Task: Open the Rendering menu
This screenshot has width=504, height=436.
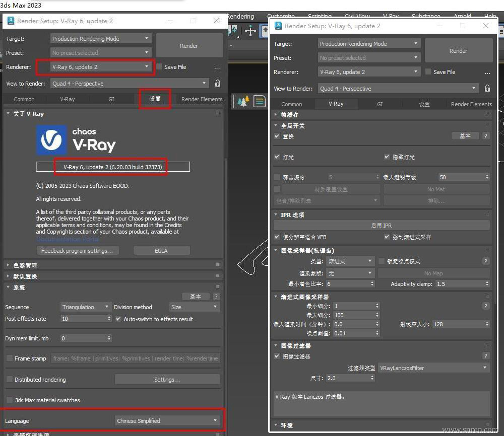Action: 240,16
